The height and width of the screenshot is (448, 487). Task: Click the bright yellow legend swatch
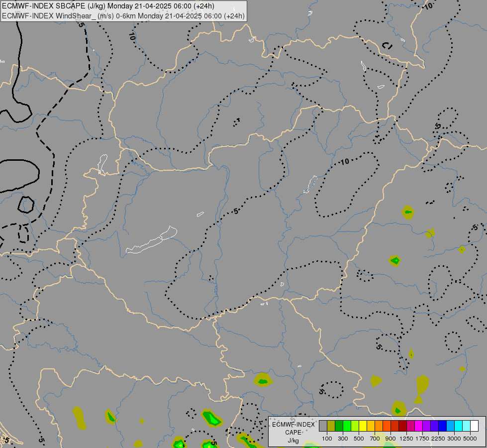[363, 426]
